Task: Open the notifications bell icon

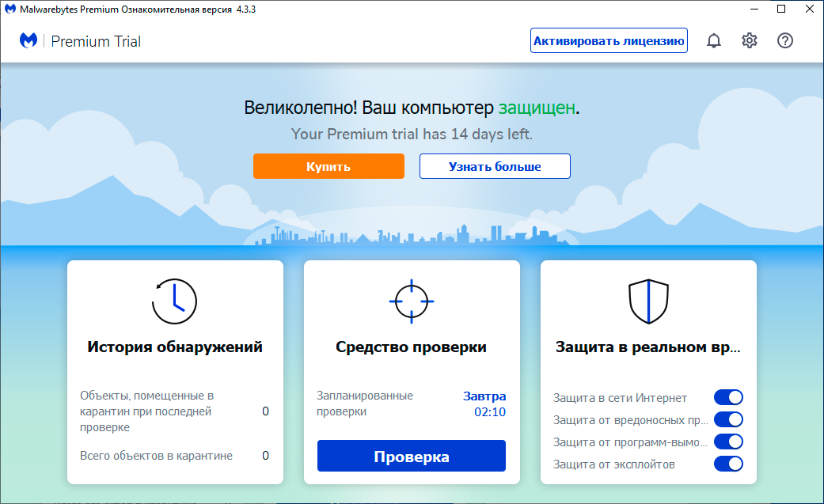Action: click(x=714, y=40)
